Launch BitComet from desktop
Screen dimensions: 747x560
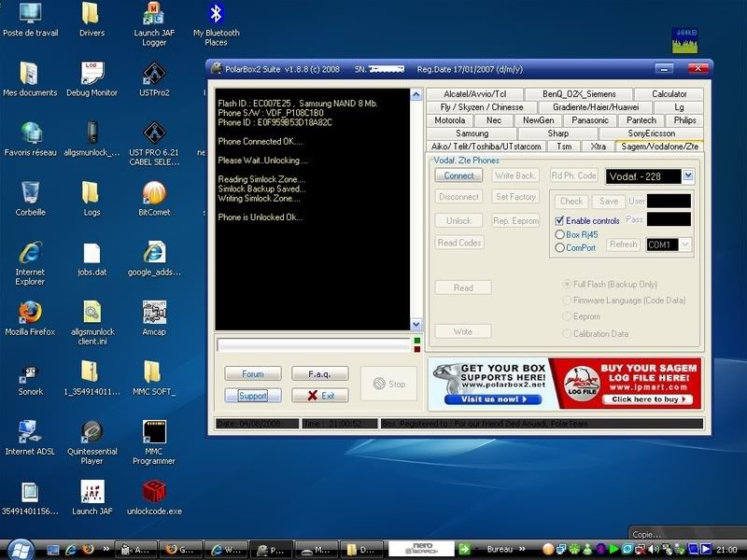[154, 199]
